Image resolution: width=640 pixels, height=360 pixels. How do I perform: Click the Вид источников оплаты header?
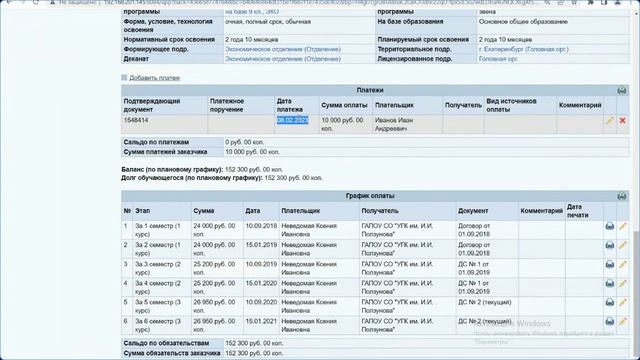tap(511, 105)
